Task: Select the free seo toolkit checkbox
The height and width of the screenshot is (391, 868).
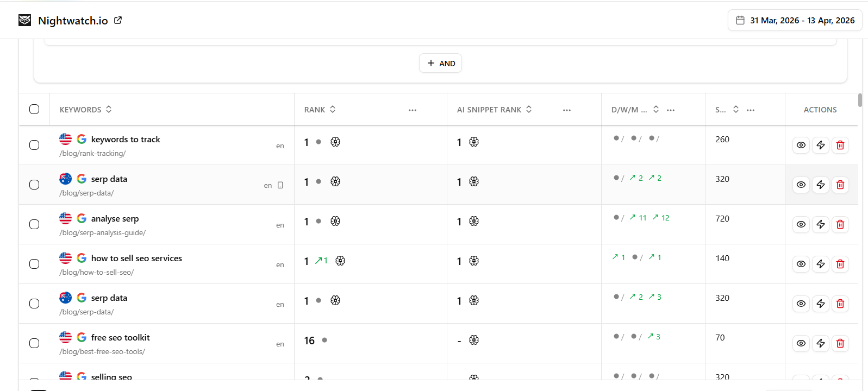Action: [34, 343]
